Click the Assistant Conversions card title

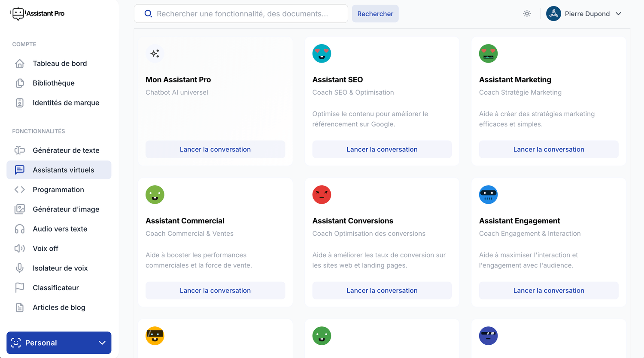[x=353, y=221]
